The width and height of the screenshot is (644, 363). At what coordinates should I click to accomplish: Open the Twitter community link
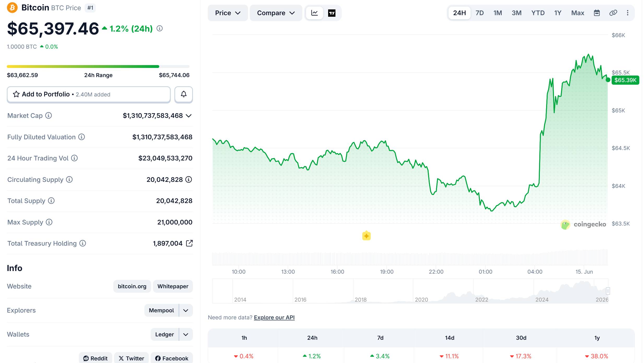131,358
